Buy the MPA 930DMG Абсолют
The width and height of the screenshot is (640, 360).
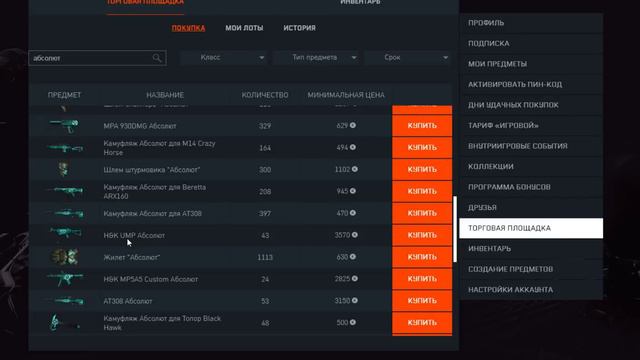(x=422, y=125)
